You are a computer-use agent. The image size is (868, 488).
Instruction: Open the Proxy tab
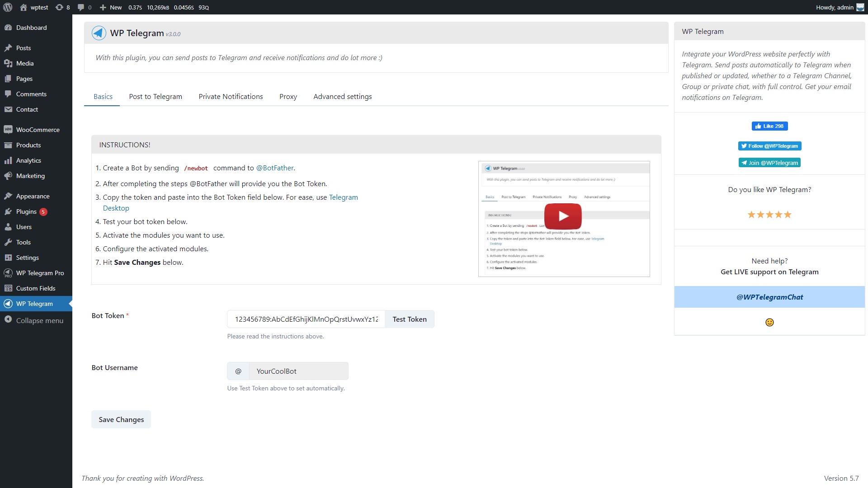click(288, 96)
